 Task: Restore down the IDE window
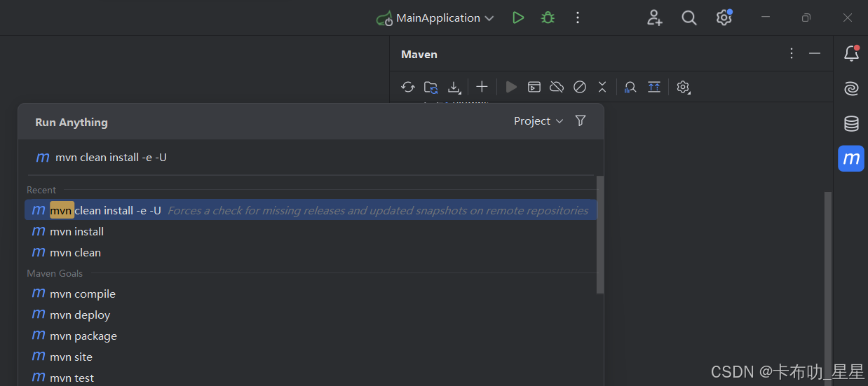tap(806, 18)
